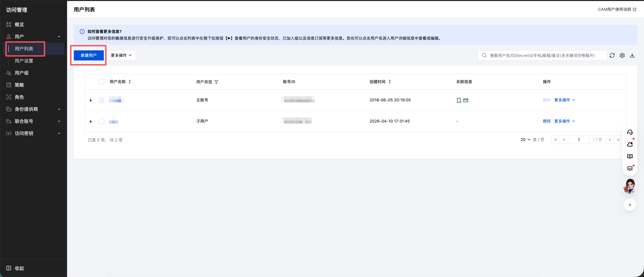Click the info icon in notice banner
The height and width of the screenshot is (277, 644).
pyautogui.click(x=82, y=32)
